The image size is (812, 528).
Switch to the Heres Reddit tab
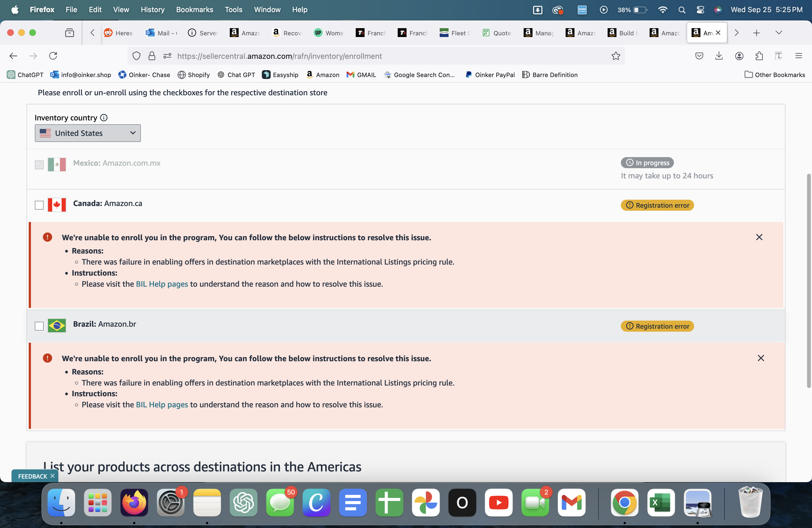(x=119, y=33)
